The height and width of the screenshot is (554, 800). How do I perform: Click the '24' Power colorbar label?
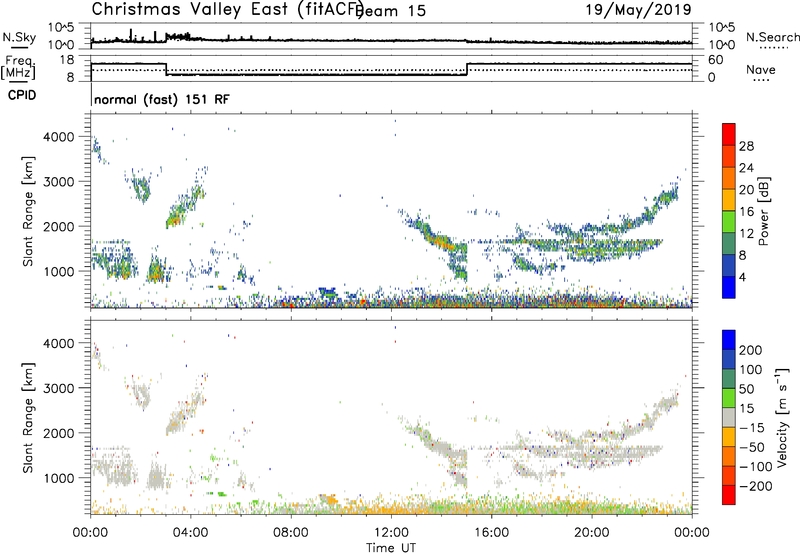(x=746, y=168)
